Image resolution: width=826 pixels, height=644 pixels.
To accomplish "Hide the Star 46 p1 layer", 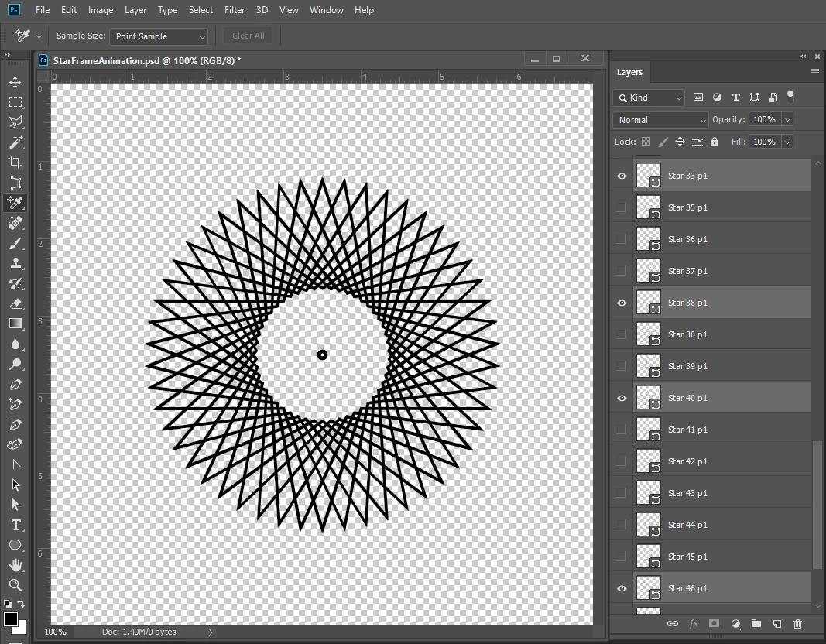I will pyautogui.click(x=622, y=588).
